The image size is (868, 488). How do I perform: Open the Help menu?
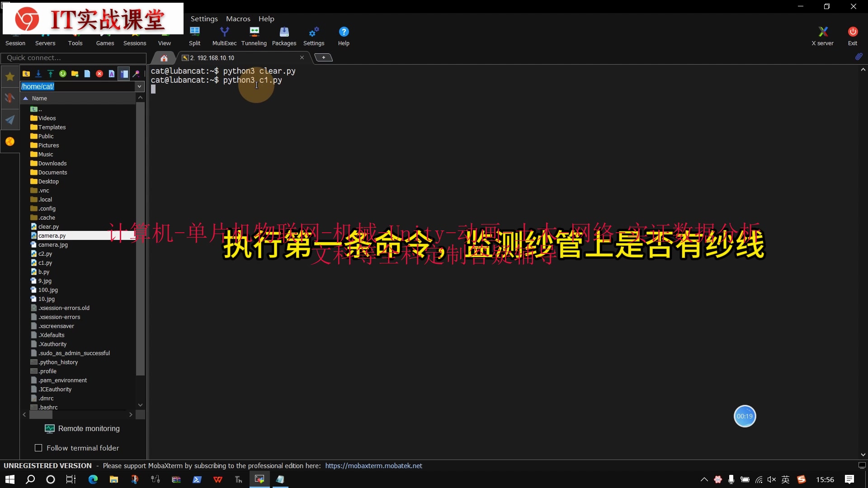click(x=266, y=19)
